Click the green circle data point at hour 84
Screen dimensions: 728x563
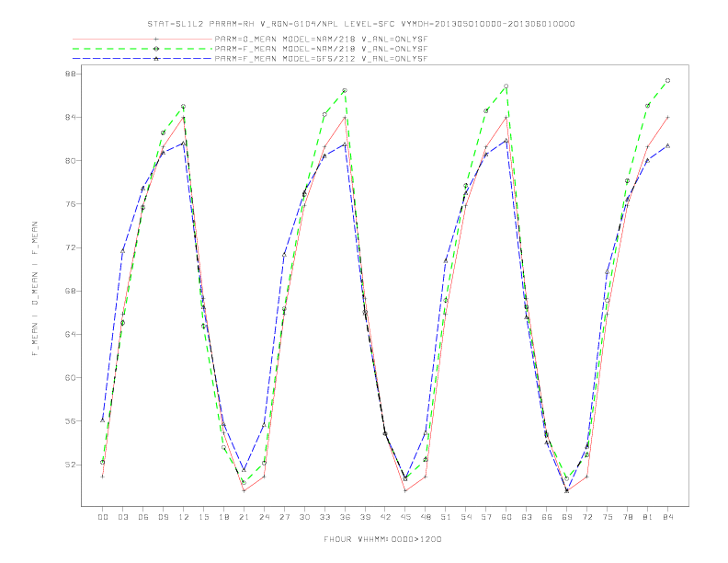[x=667, y=80]
